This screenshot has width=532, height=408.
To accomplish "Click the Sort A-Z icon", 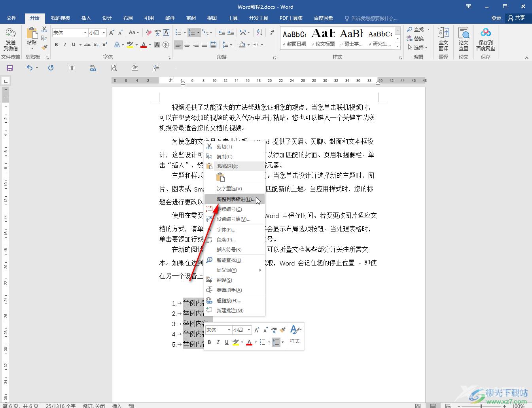I will coord(259,32).
